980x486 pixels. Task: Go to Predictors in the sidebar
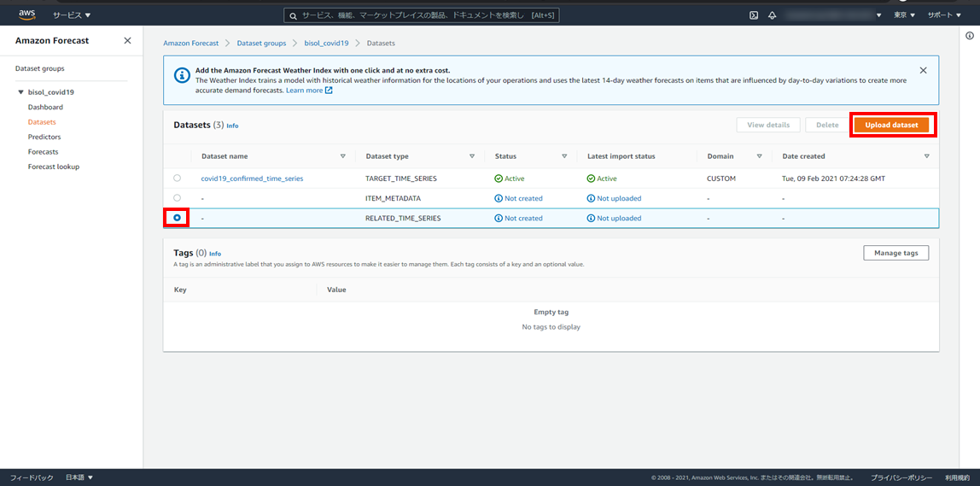(x=44, y=137)
